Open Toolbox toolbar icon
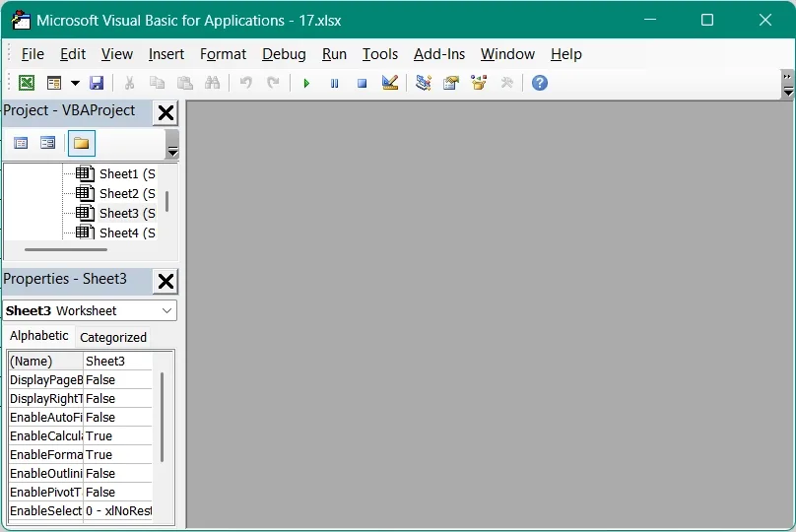Screen dimensions: 796x532 pyautogui.click(x=506, y=83)
